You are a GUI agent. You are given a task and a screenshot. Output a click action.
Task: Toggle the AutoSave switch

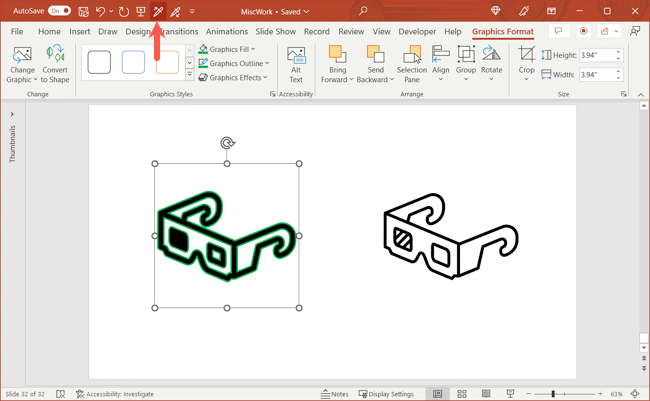[x=59, y=11]
